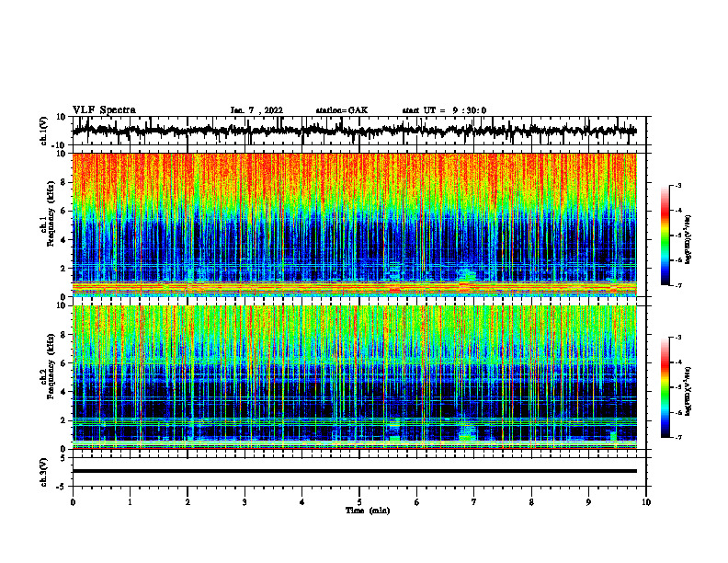Click the time axis tick label "0"
The width and height of the screenshot is (728, 563).
73,502
